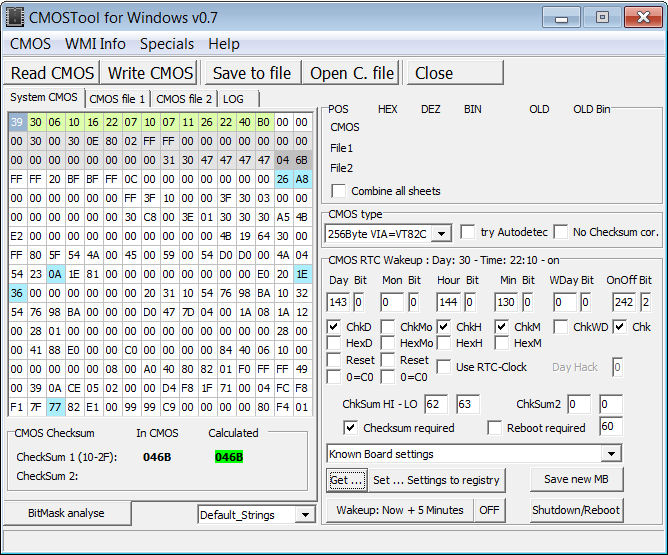668x555 pixels.
Task: Click the OFF button
Action: click(489, 510)
